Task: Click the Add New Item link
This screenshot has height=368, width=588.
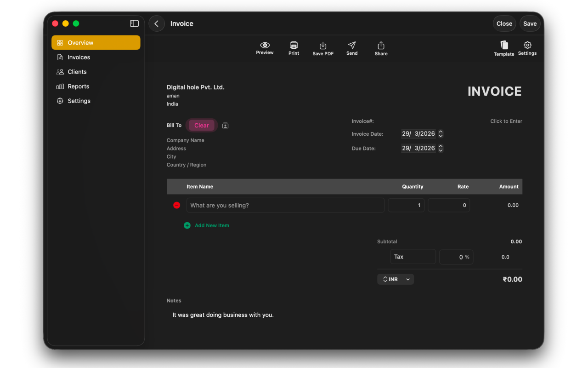Action: point(212,225)
